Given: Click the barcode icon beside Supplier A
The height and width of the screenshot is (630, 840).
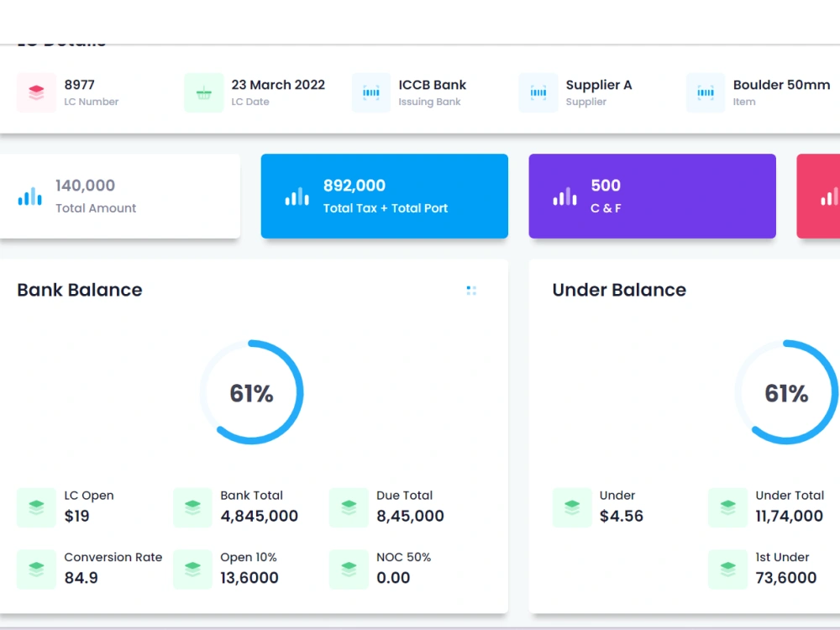Looking at the screenshot, I should click(x=538, y=92).
